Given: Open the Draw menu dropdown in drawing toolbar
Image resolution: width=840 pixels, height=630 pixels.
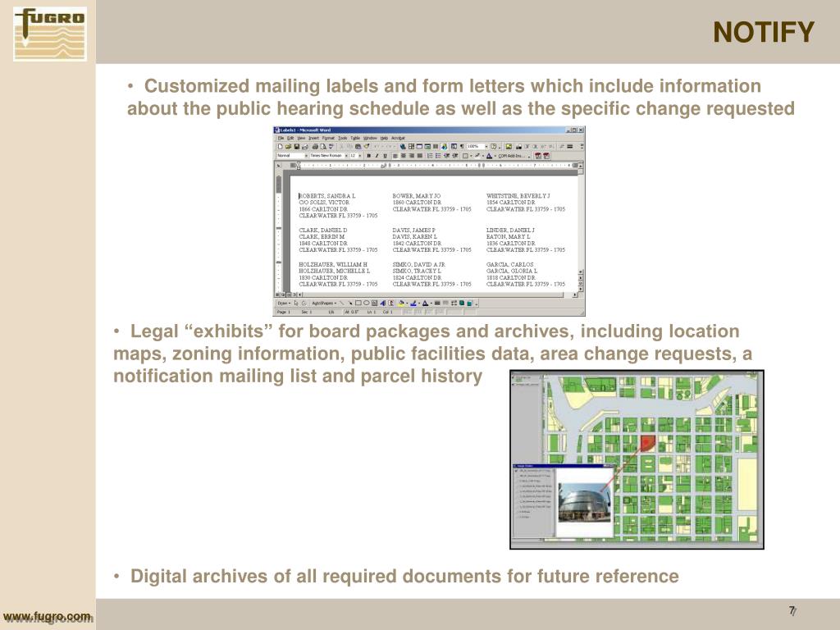Looking at the screenshot, I should coord(285,304).
